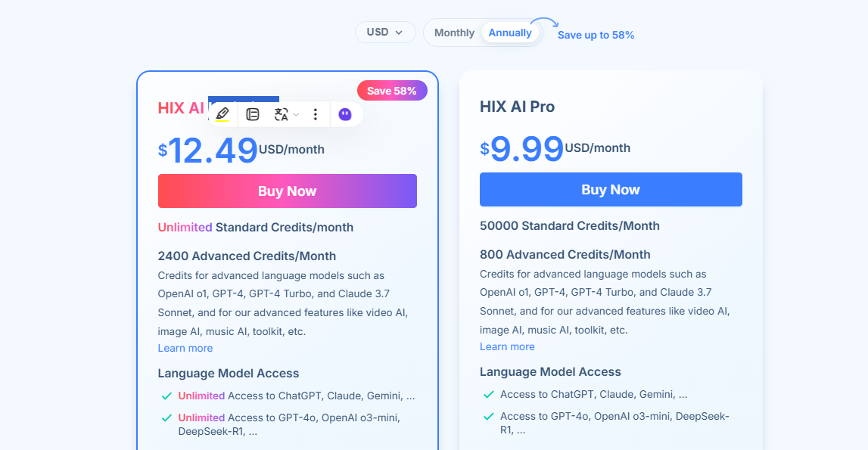Viewport: 868px width, 450px height.
Task: Expand the translate language chevron
Action: point(296,115)
